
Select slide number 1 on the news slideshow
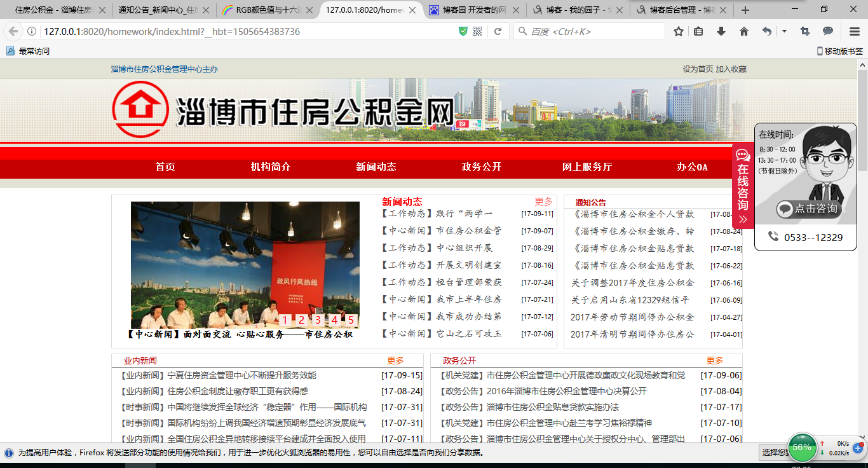[x=285, y=320]
